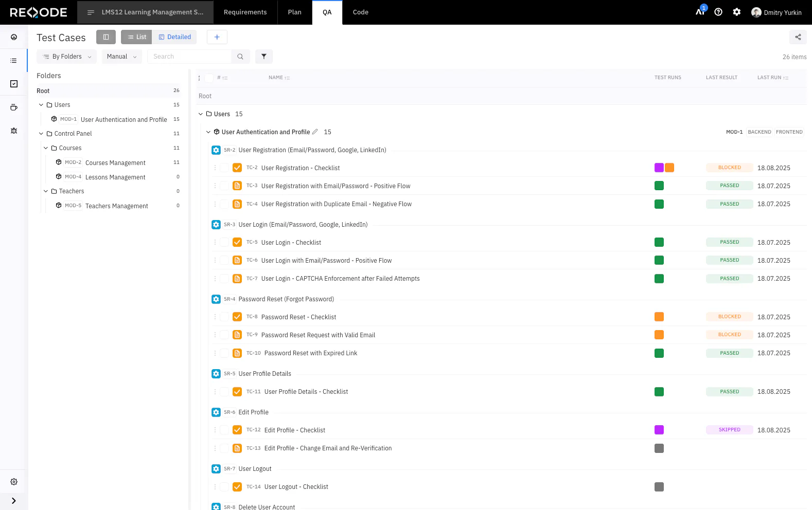Click the drag handle of TC-5 row

click(215, 242)
